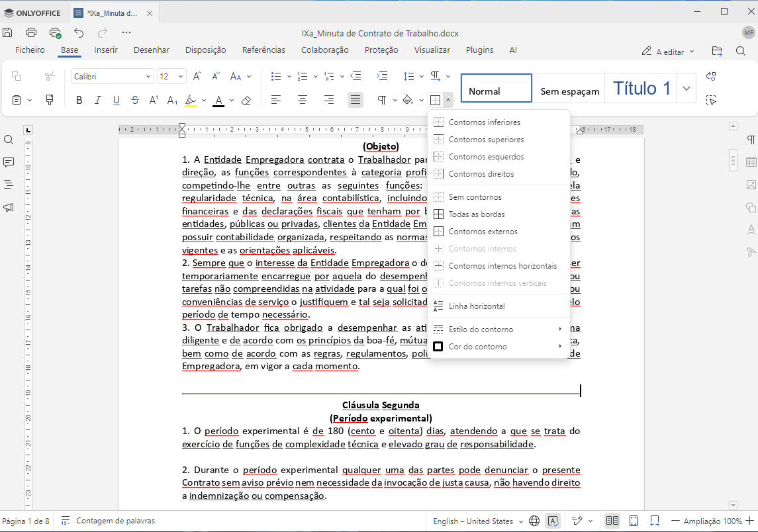Open the Calibri font name dropdown
Image resolution: width=758 pixels, height=532 pixels.
click(x=148, y=77)
